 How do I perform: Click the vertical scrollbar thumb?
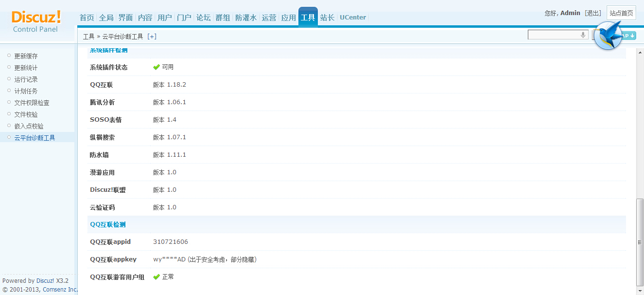640,242
